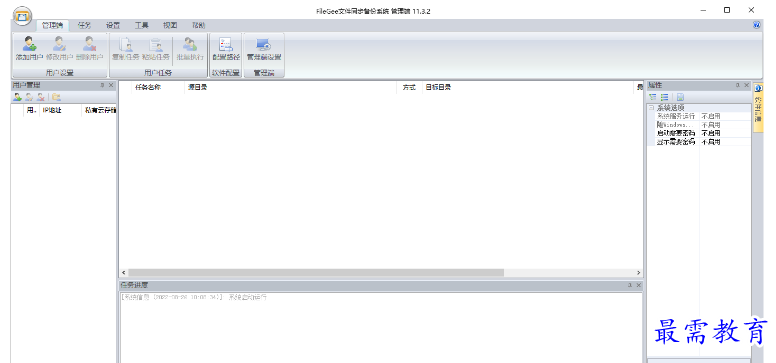
Task: Switch properties to categorized view icon
Action: point(653,97)
